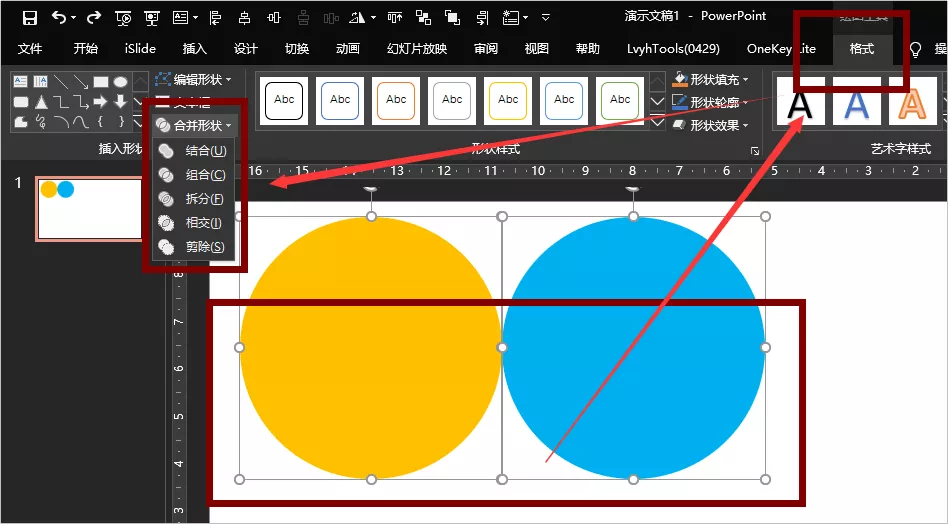Screen dimensions: 948x524
Task: Select slide 1 thumbnail in the panel
Action: coord(89,209)
